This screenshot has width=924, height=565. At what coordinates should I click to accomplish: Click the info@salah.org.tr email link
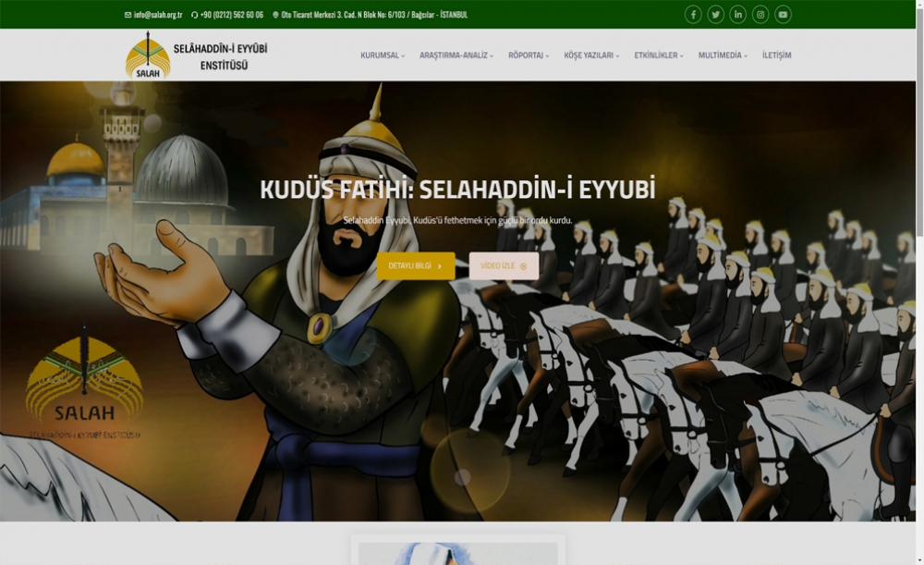coord(158,15)
